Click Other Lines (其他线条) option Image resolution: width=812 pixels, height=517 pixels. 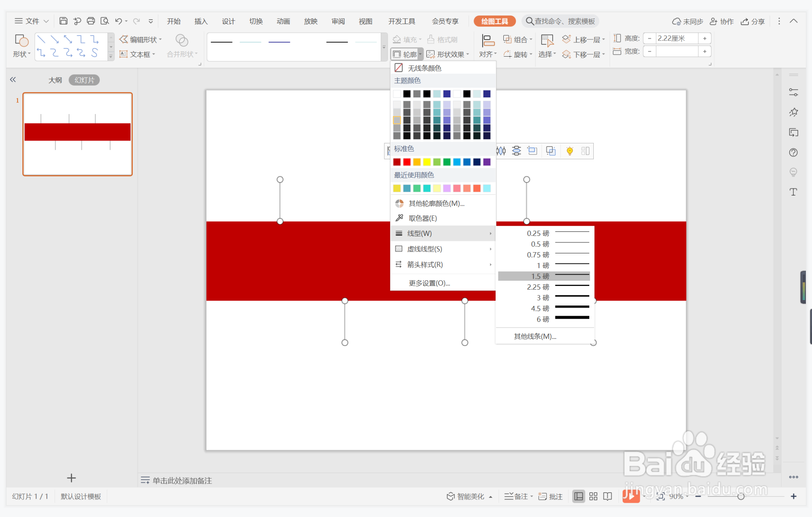535,336
